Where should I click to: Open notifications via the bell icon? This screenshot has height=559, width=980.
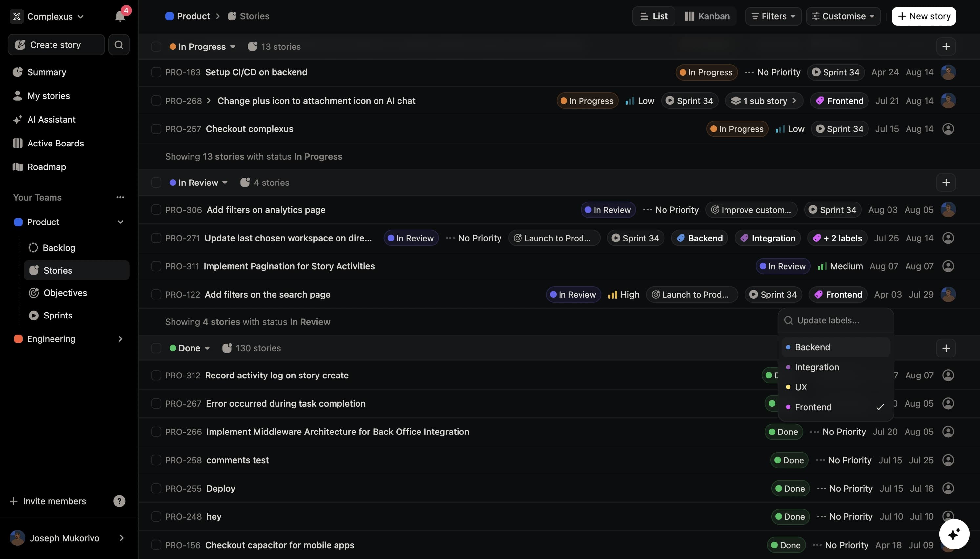tap(120, 16)
